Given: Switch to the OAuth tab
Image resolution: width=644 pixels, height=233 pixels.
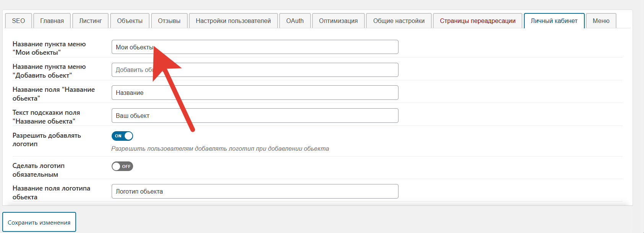Looking at the screenshot, I should [x=295, y=21].
